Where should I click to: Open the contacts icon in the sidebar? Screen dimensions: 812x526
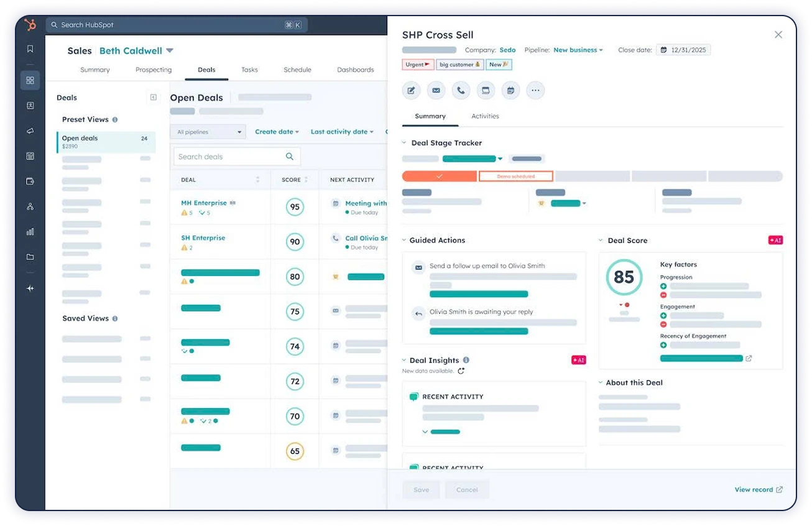[30, 106]
